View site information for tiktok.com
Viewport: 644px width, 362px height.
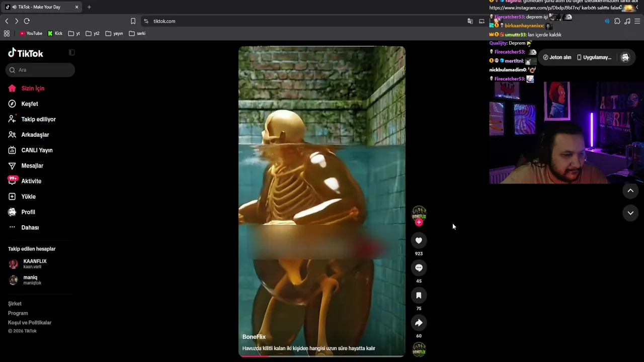pos(146,21)
